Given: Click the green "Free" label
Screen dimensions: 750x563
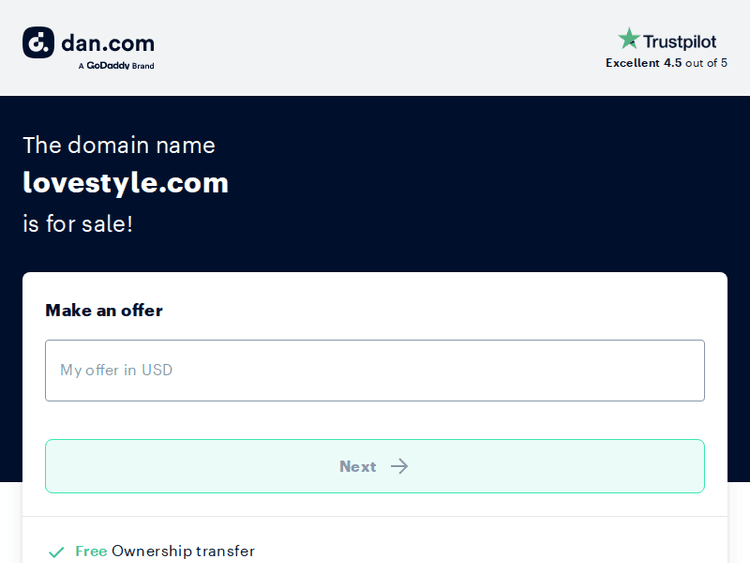Looking at the screenshot, I should tap(91, 551).
